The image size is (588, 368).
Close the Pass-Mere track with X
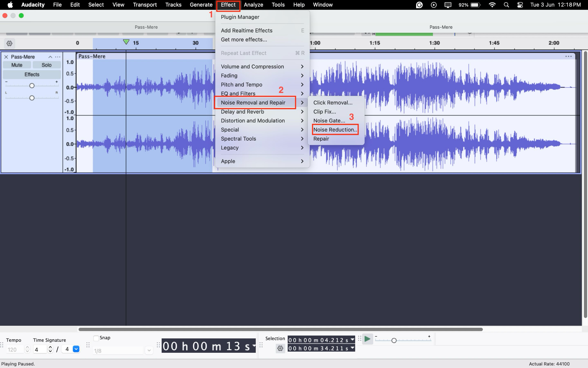click(6, 57)
